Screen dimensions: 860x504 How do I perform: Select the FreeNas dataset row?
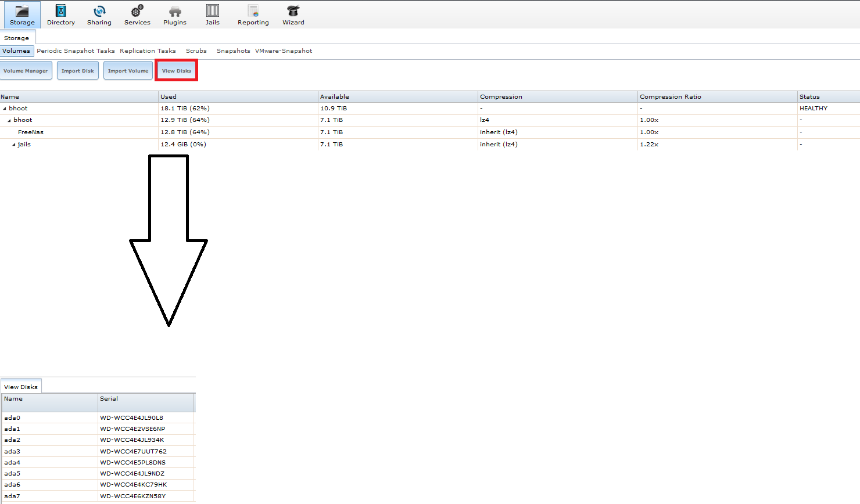(x=430, y=132)
